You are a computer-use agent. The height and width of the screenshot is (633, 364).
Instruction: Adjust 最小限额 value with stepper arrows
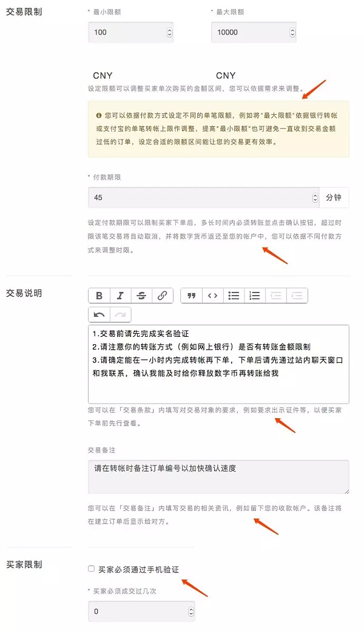(169, 32)
